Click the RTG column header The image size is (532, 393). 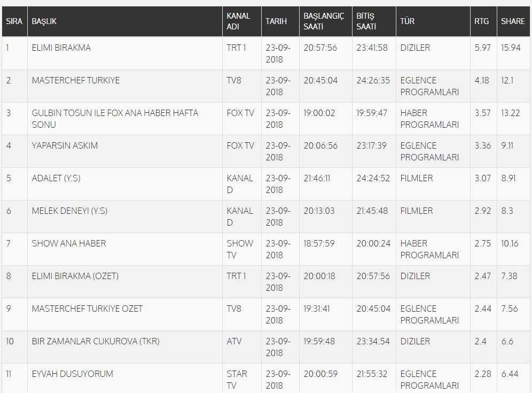pos(481,21)
